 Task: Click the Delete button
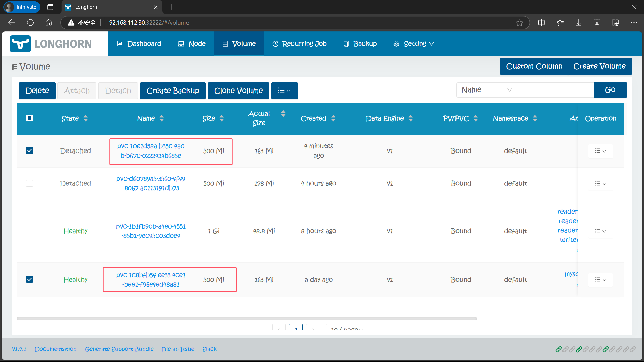coord(37,91)
